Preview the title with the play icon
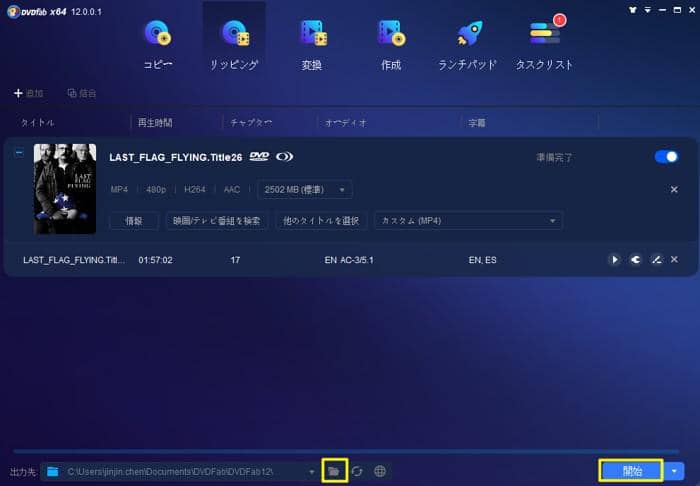Image resolution: width=700 pixels, height=486 pixels. click(x=614, y=260)
